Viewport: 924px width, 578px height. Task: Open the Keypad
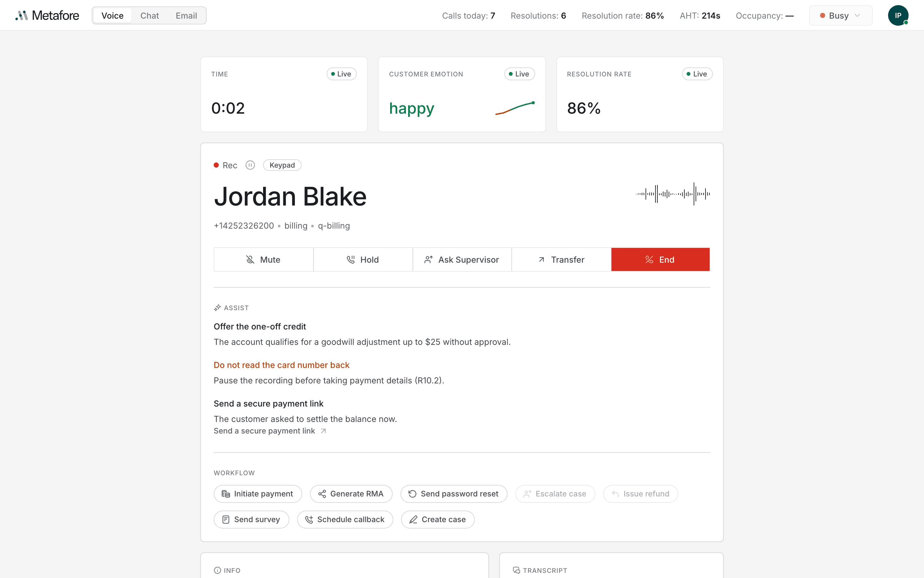pyautogui.click(x=282, y=165)
